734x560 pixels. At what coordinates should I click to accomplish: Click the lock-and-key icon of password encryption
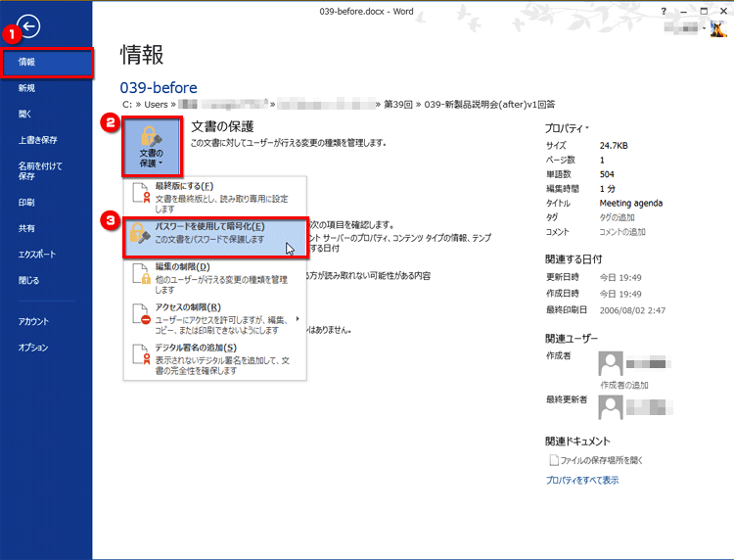coord(140,233)
